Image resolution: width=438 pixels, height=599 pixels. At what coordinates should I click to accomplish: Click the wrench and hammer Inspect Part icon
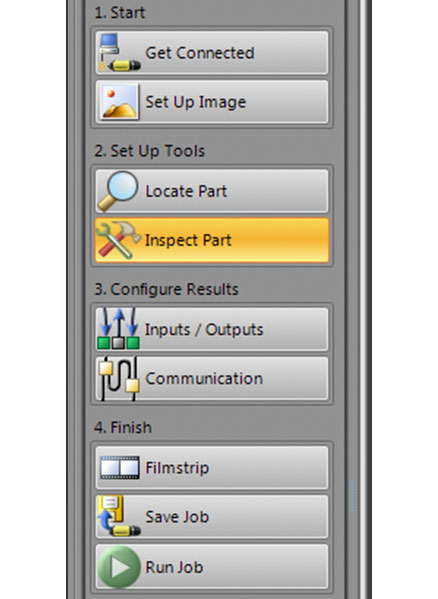tap(118, 240)
